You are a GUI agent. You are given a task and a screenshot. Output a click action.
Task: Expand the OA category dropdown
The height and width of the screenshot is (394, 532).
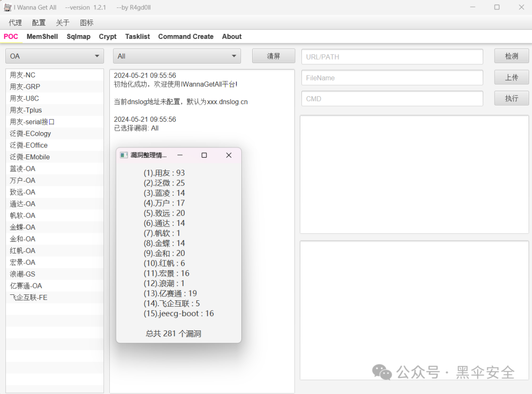pos(55,56)
